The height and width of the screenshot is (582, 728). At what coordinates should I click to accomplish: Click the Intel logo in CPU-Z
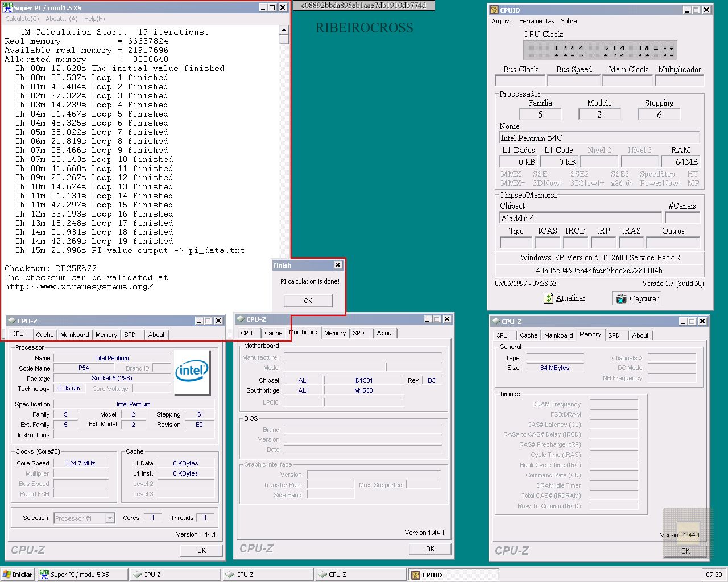[192, 372]
